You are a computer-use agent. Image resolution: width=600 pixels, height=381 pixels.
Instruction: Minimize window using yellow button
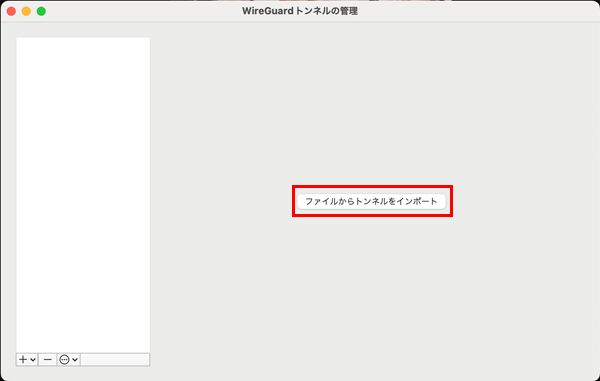coord(26,11)
